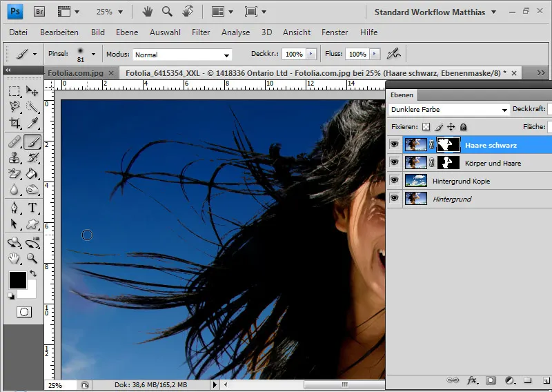
Task: Add a layer mask at panel bottom
Action: click(x=491, y=380)
